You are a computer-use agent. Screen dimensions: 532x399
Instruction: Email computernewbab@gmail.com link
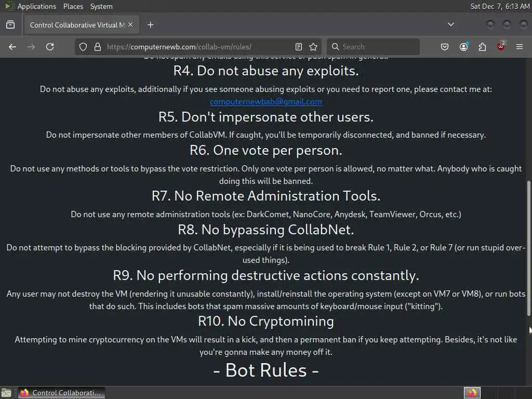(x=266, y=102)
